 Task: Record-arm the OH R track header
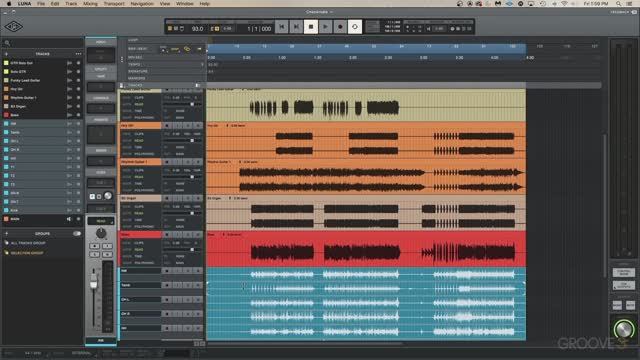[166, 314]
